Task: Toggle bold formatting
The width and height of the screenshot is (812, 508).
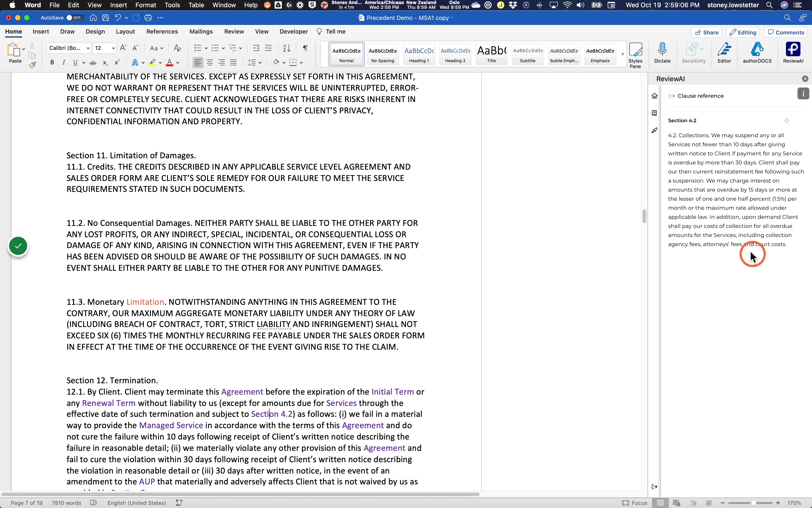Action: point(52,63)
